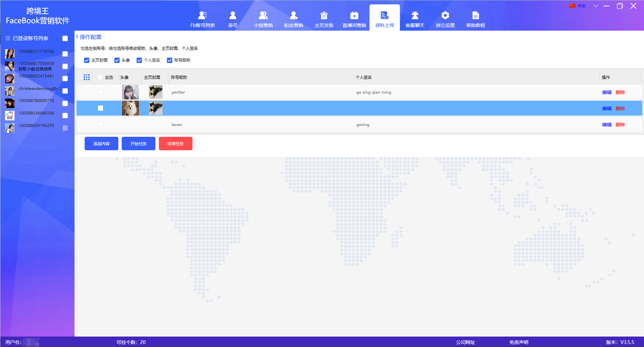Click the white dog avatar thumbnail

pyautogui.click(x=130, y=108)
